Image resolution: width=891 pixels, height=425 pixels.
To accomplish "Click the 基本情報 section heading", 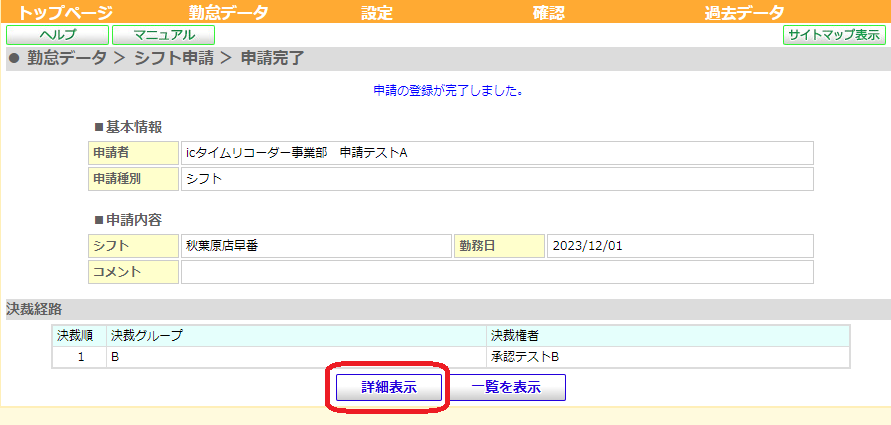I will click(128, 127).
